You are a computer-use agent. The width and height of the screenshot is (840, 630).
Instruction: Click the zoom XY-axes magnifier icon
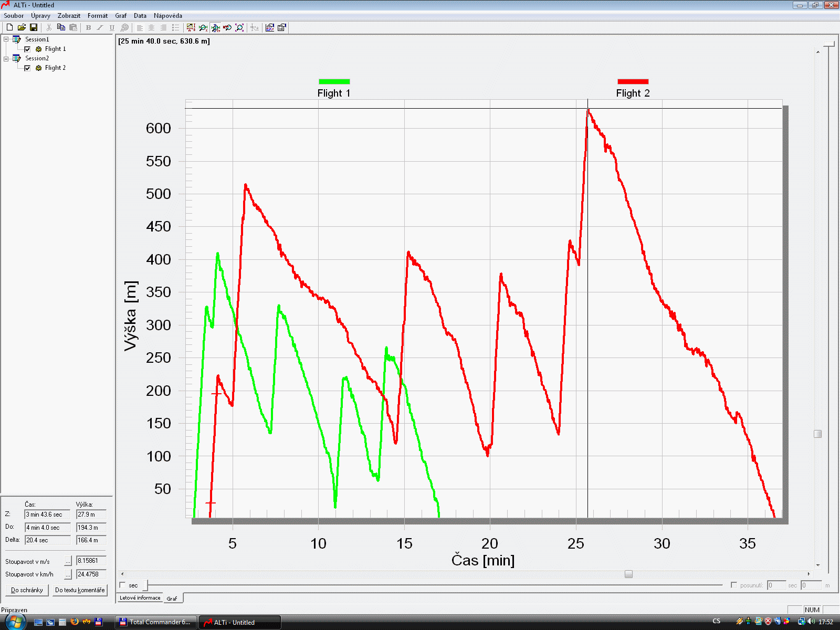[215, 27]
